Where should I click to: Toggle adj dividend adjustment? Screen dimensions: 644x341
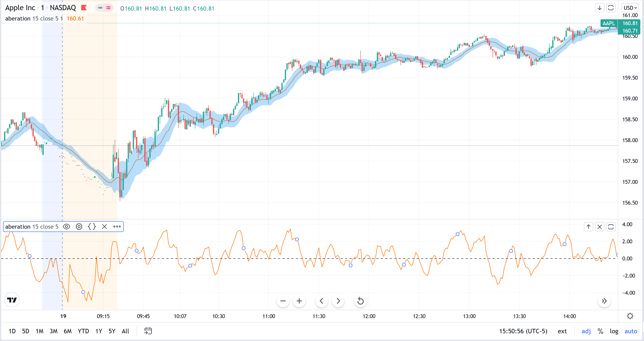pyautogui.click(x=586, y=331)
